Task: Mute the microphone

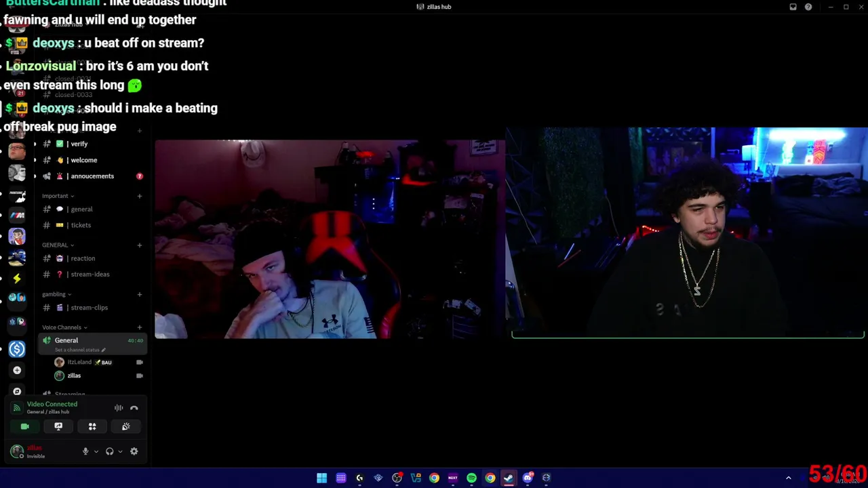Action: [x=85, y=451]
